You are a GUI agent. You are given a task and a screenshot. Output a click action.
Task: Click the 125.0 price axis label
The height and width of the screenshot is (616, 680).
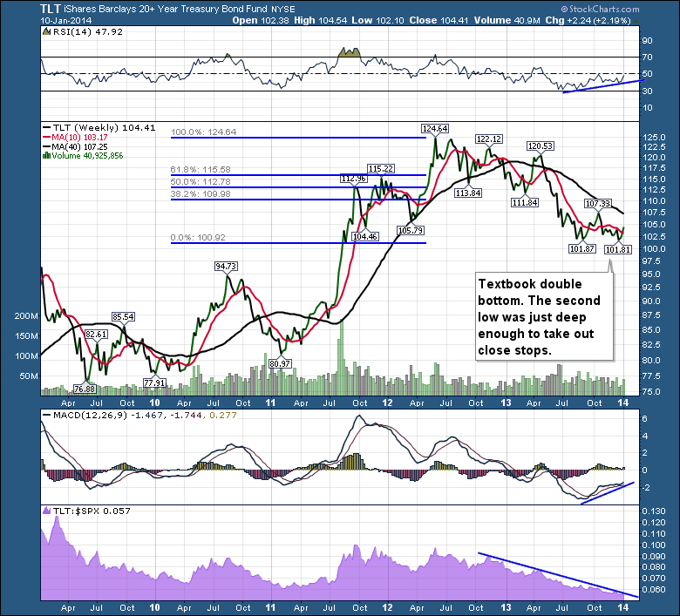click(654, 138)
